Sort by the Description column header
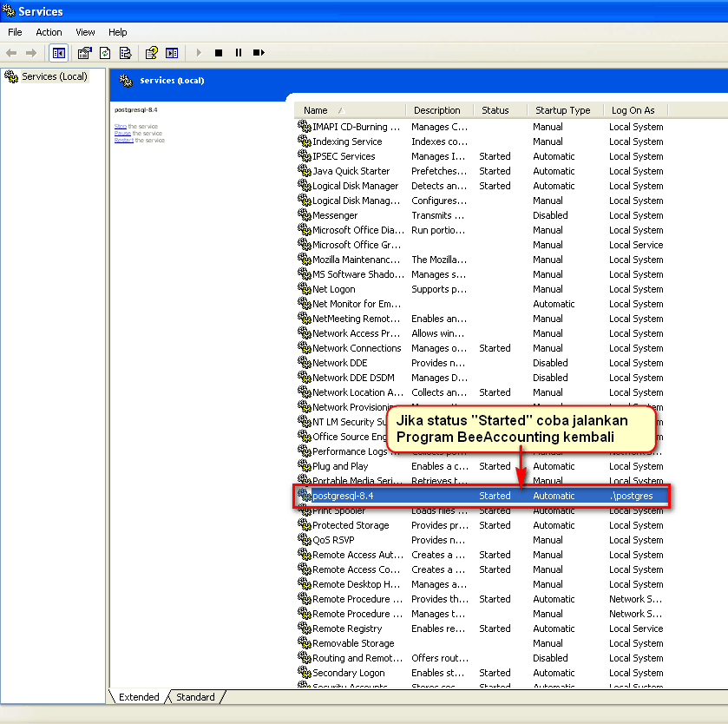This screenshot has width=728, height=724. point(440,110)
